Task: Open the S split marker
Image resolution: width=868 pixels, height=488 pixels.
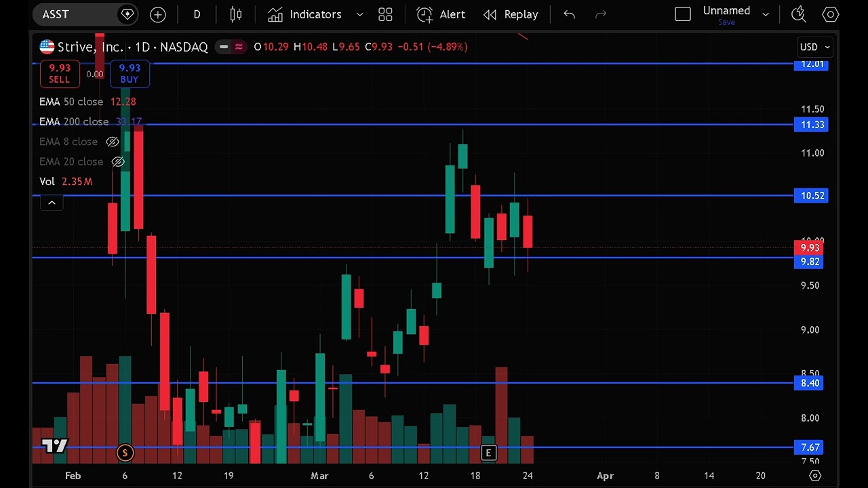Action: [125, 453]
